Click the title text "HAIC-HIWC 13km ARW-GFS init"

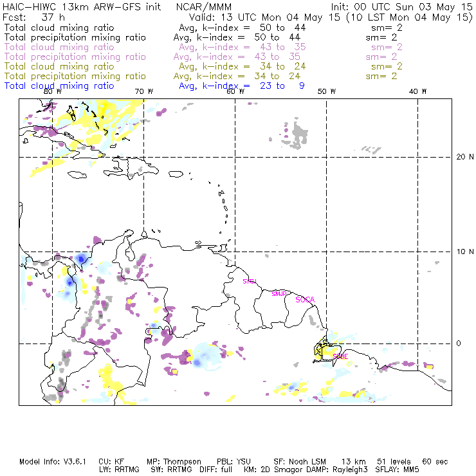click(x=82, y=7)
